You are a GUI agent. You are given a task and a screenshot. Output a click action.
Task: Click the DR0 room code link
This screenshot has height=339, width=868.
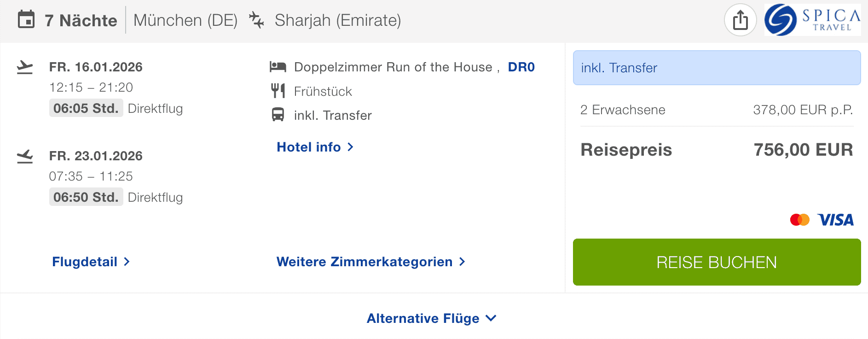pyautogui.click(x=521, y=67)
